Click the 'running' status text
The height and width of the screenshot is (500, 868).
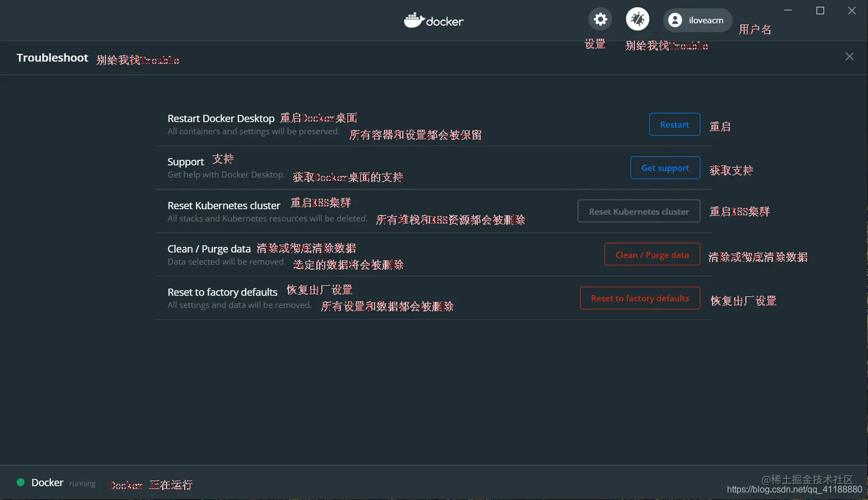click(83, 484)
